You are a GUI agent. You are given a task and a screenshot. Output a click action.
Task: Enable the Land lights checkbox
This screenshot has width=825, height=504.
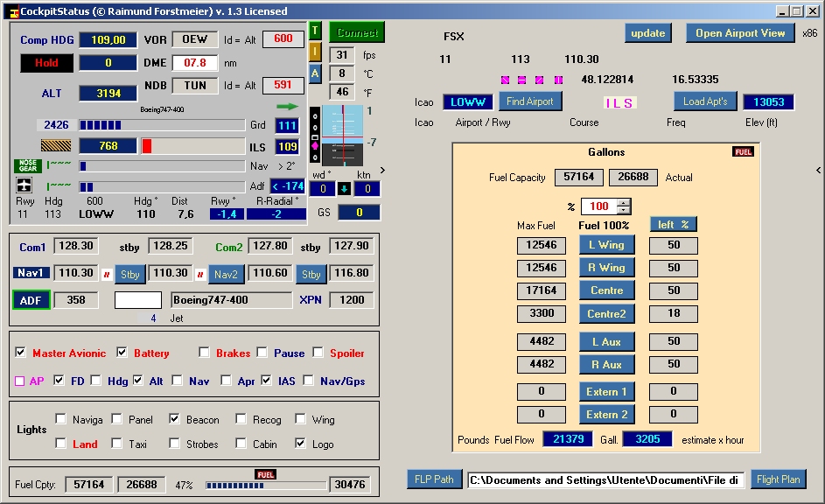pos(60,443)
